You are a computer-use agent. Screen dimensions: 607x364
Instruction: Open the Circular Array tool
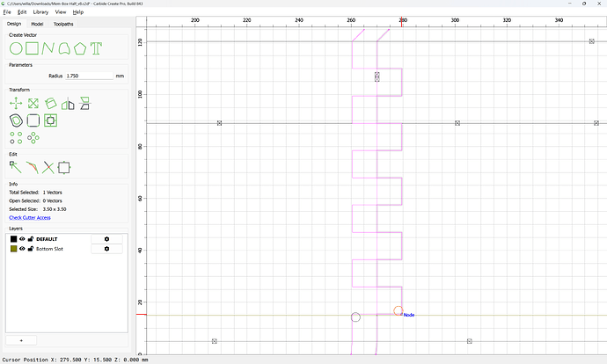(33, 138)
